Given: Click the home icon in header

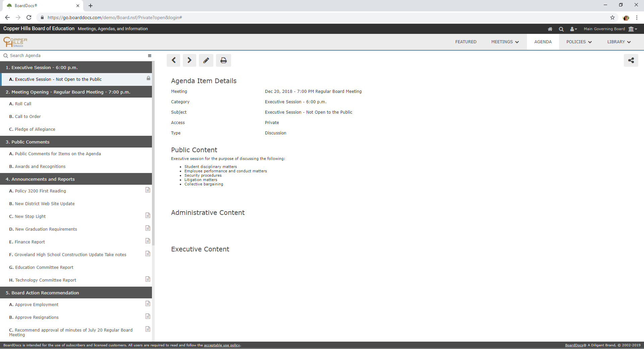Looking at the screenshot, I should (550, 29).
